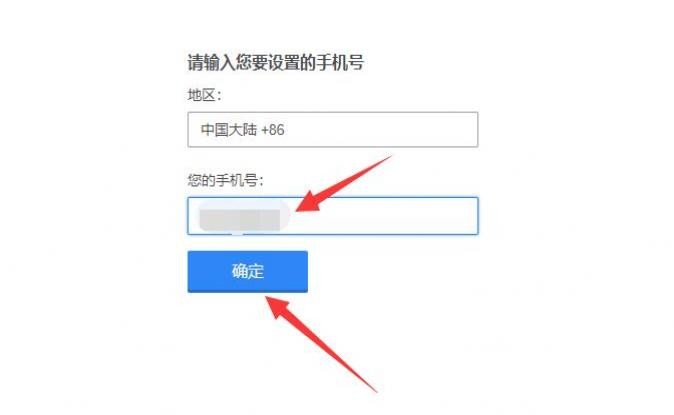The width and height of the screenshot is (674, 415).
Task: Click the right end of the region box
Action: tap(466, 129)
